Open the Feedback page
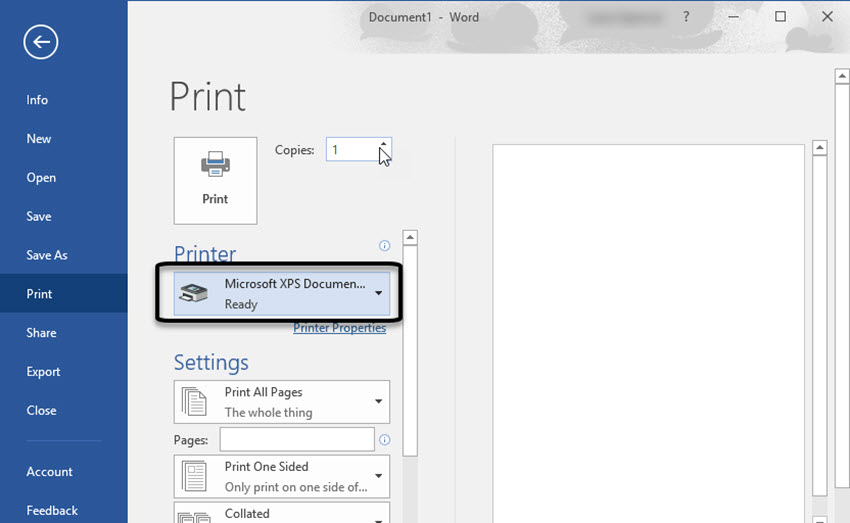Screen dimensions: 850x523 [52, 511]
